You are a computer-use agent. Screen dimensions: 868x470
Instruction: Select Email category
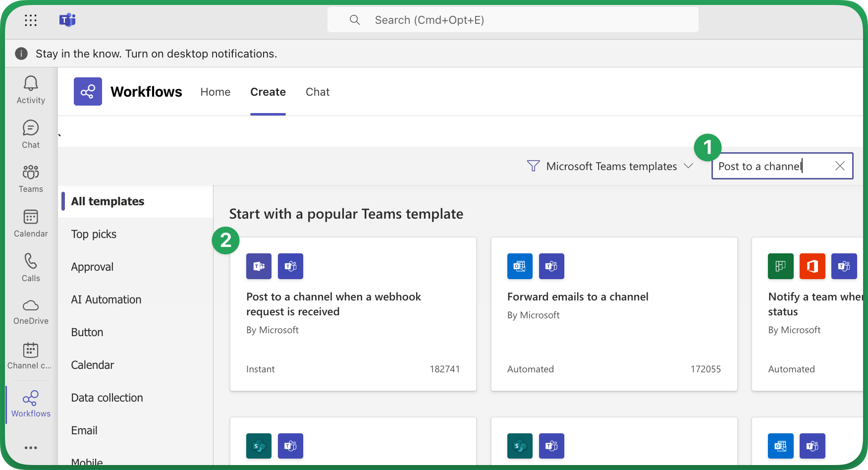(x=136, y=430)
